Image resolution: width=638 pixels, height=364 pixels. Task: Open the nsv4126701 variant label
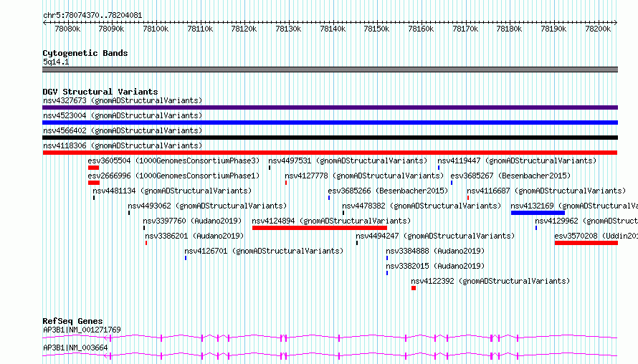(264, 251)
